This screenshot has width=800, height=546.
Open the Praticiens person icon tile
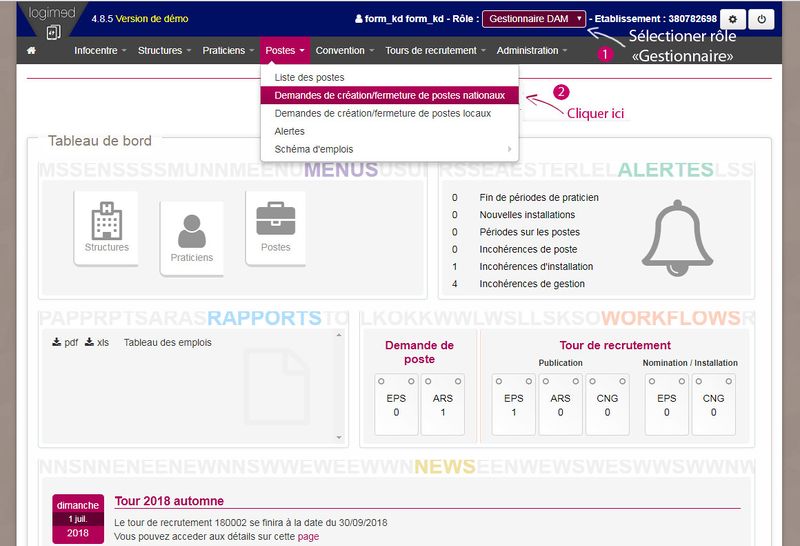coord(191,238)
